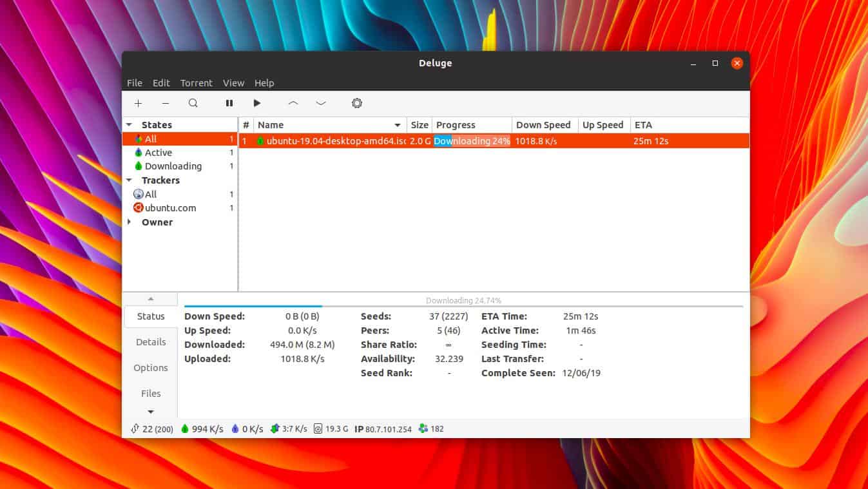Select the Downloading state filter
Image resolution: width=868 pixels, height=489 pixels.
pyautogui.click(x=180, y=166)
